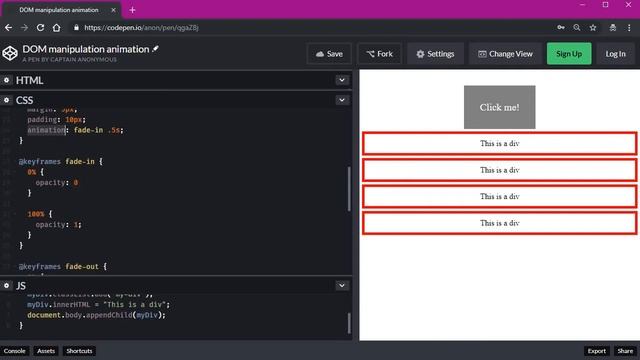Save the pen
This screenshot has height=360, width=640.
[x=329, y=53]
